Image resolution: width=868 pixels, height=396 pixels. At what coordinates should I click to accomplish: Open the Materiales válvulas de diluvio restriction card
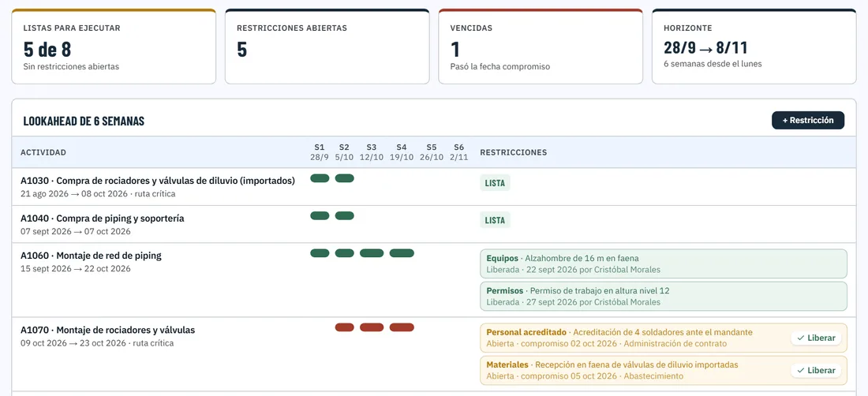[663, 371]
